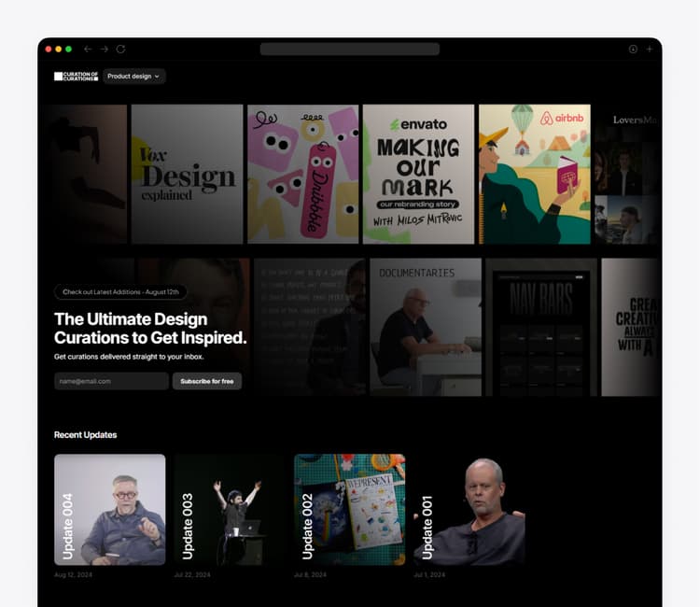Open the Vox Design explained card
Screen dimensions: 700x607
(x=187, y=175)
